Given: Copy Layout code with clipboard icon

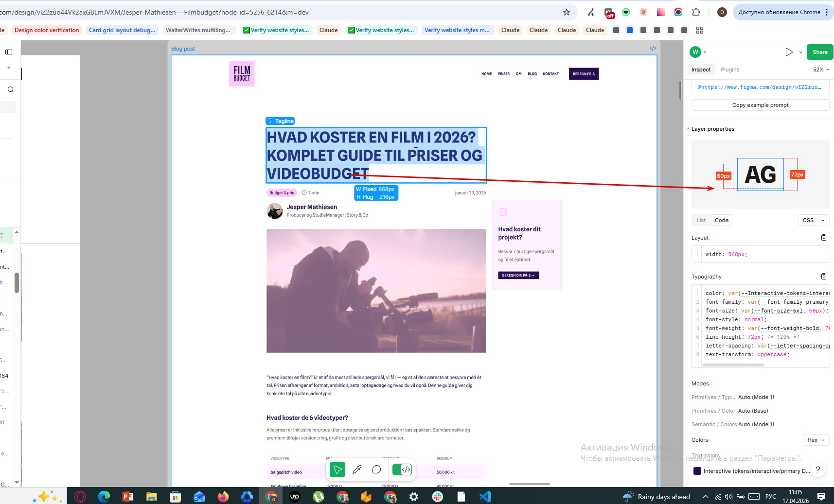Looking at the screenshot, I should click(824, 238).
